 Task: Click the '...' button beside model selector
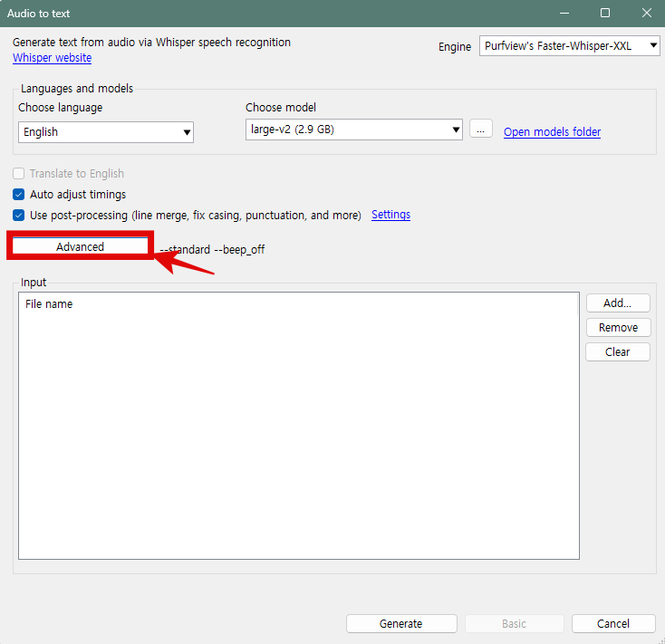point(481,130)
